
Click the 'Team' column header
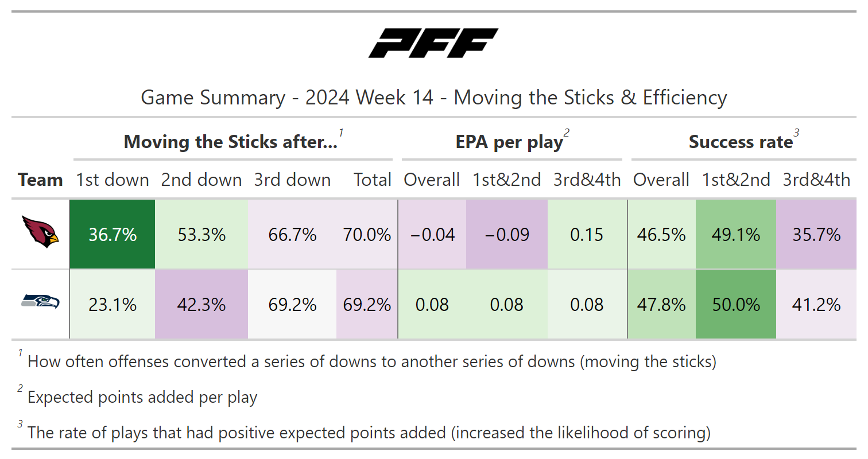[x=40, y=180]
